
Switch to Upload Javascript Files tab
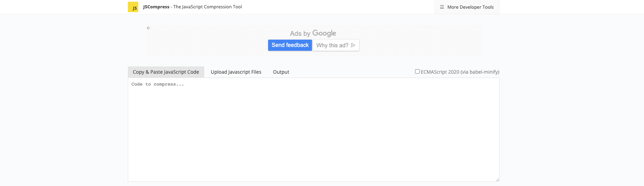(236, 72)
